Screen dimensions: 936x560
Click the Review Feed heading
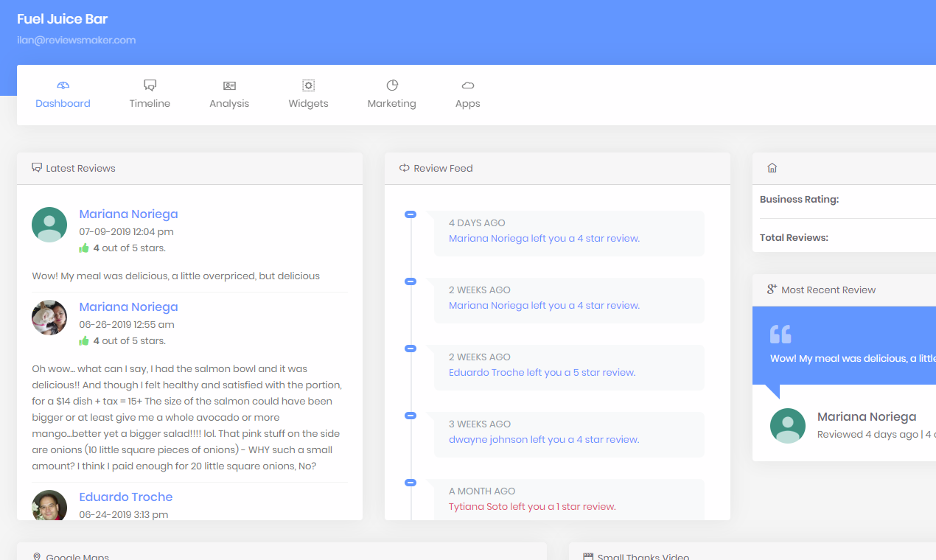point(443,168)
